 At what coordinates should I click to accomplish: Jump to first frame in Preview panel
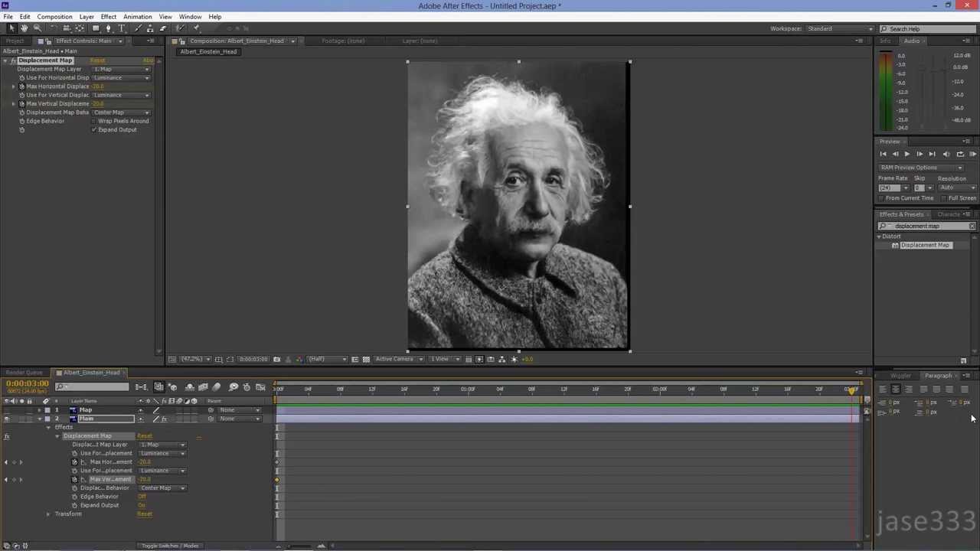coord(883,154)
